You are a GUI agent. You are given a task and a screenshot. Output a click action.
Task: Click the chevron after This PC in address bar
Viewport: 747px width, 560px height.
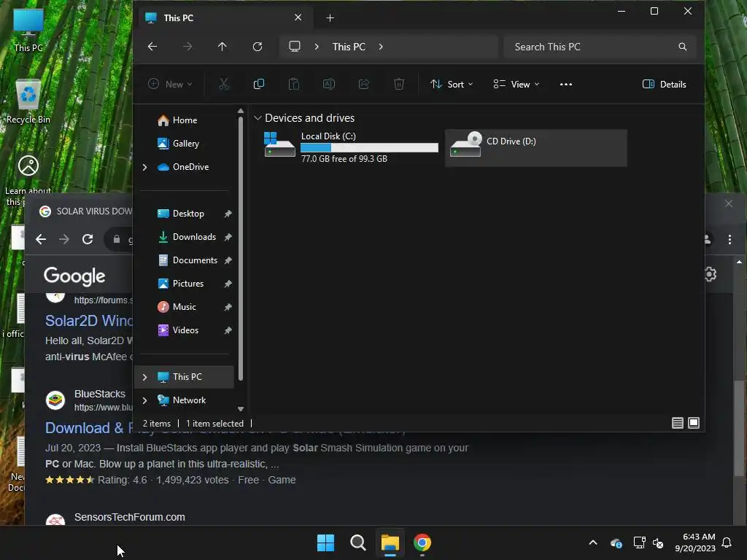click(381, 47)
